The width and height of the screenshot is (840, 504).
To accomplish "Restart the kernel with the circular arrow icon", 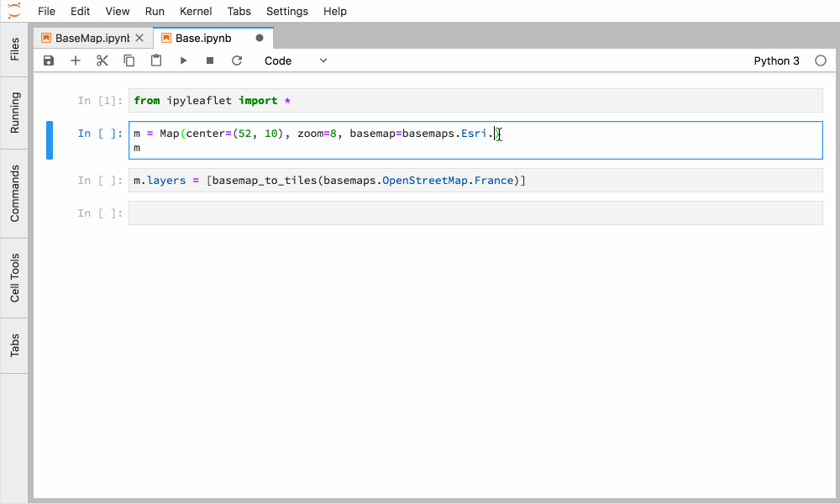I will (237, 60).
